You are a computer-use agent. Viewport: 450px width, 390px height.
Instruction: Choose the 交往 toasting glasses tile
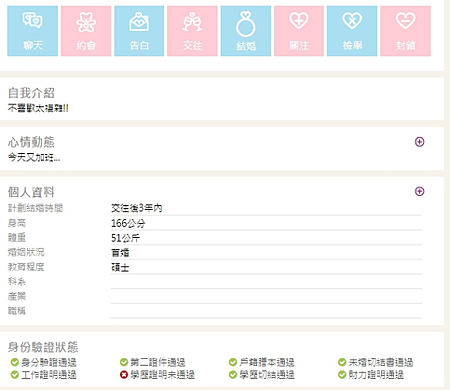[x=192, y=31]
